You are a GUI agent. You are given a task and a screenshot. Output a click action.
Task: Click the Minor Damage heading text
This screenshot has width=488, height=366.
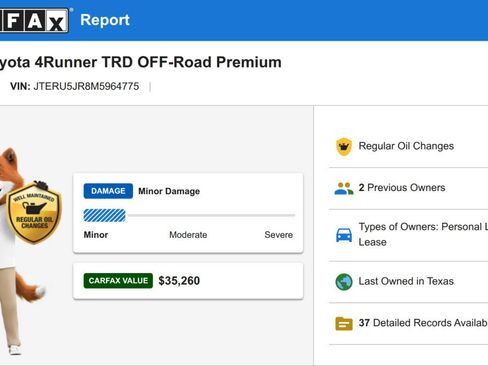pyautogui.click(x=169, y=191)
